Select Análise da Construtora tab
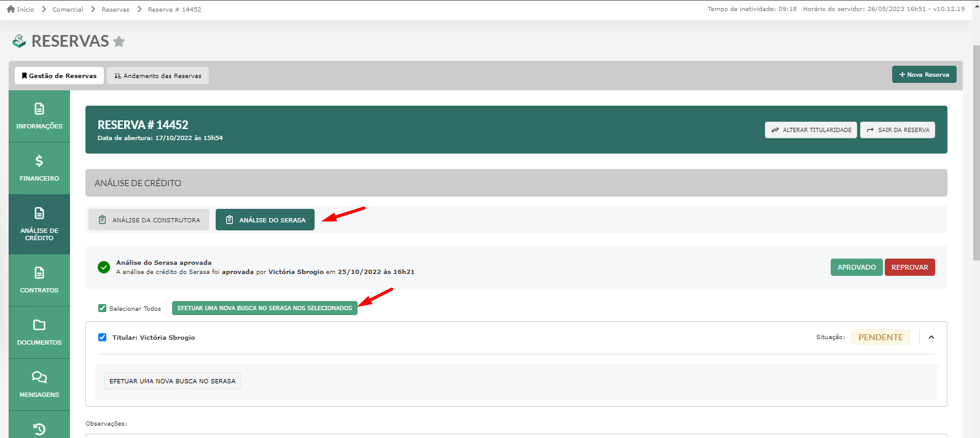This screenshot has width=980, height=438. click(x=149, y=220)
